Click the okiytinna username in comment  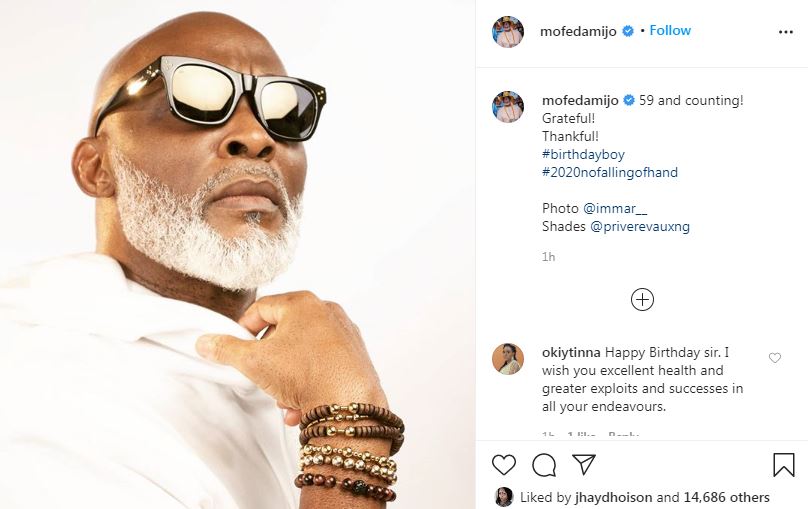click(x=574, y=352)
